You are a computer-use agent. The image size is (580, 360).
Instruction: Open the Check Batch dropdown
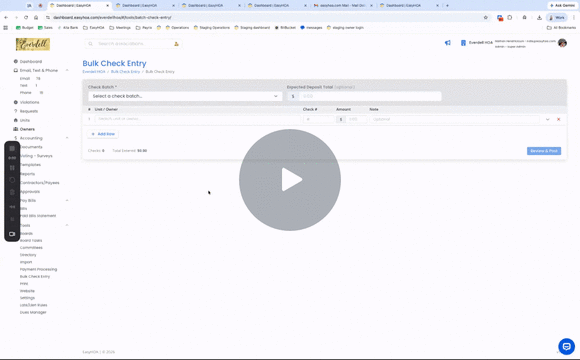[x=185, y=96]
